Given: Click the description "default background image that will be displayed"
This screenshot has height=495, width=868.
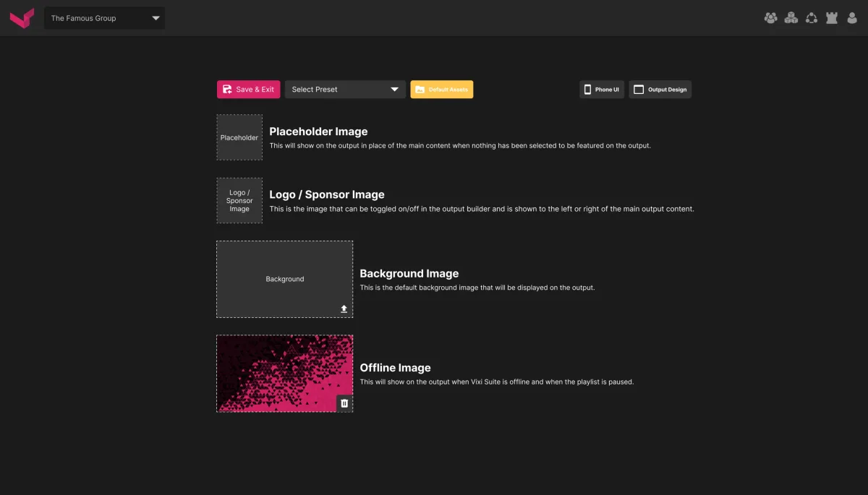Looking at the screenshot, I should tap(477, 288).
